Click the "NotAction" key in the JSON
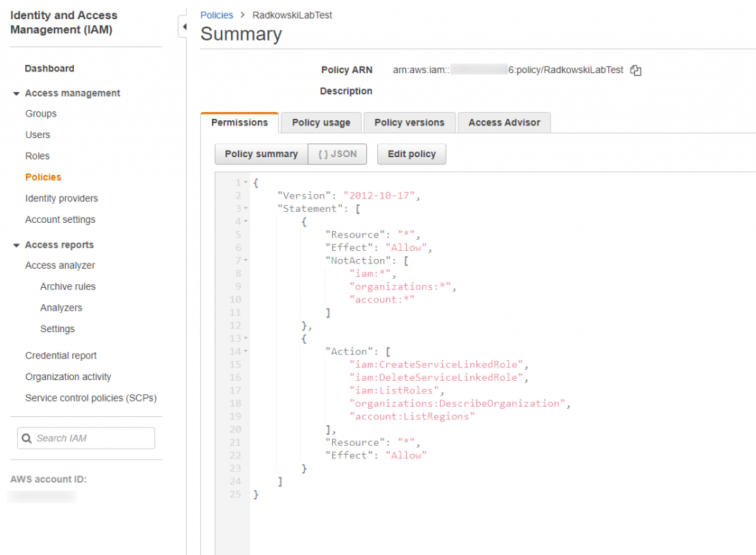This screenshot has width=756, height=555. point(358,261)
